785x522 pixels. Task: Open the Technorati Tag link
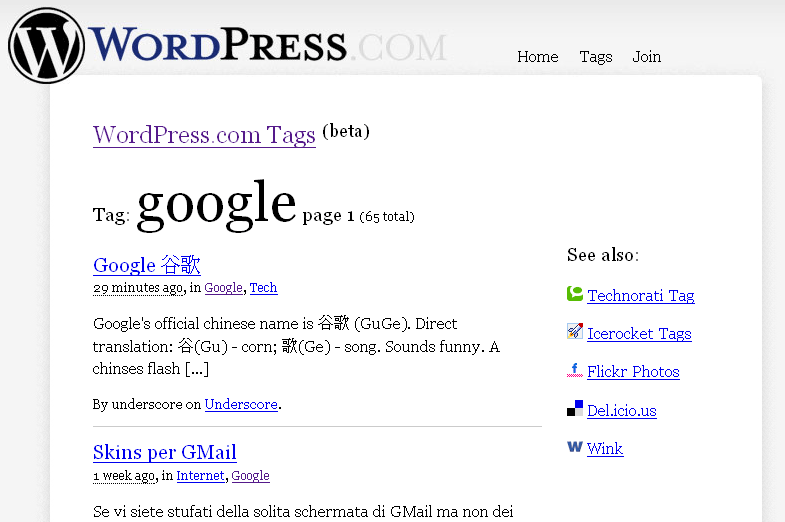point(641,296)
